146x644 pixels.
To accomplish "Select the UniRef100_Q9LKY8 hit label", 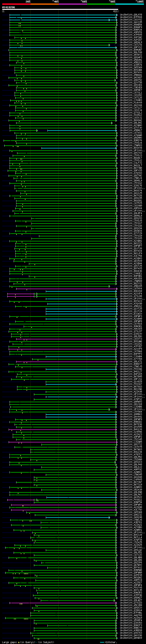I will tap(131, 15).
